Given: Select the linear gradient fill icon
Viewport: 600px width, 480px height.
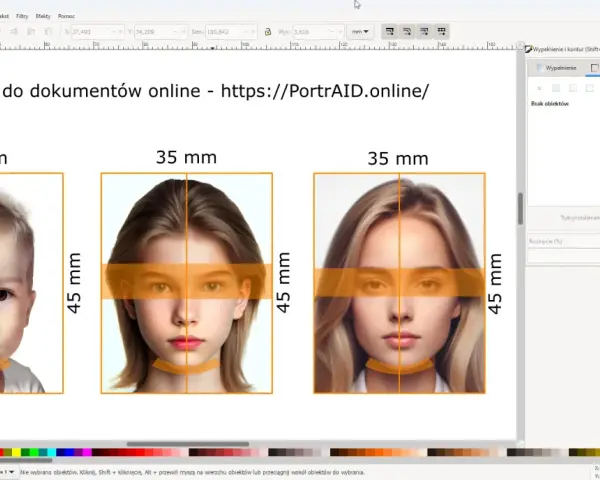Looking at the screenshot, I should (573, 88).
